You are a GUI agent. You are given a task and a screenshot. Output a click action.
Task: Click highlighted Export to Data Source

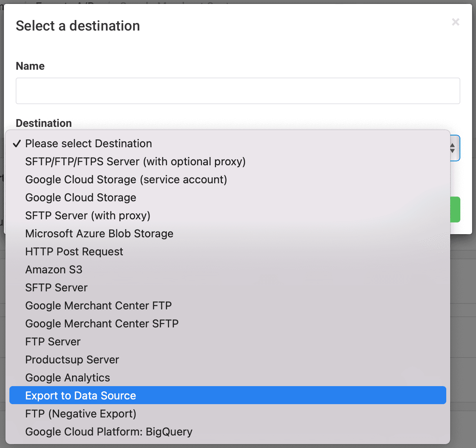81,396
